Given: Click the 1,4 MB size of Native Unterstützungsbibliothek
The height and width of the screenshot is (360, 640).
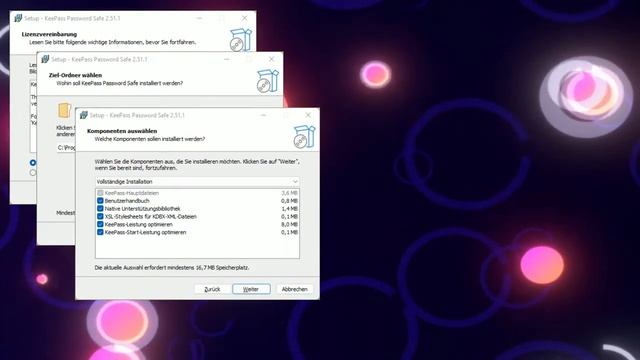Looking at the screenshot, I should click(x=289, y=209).
